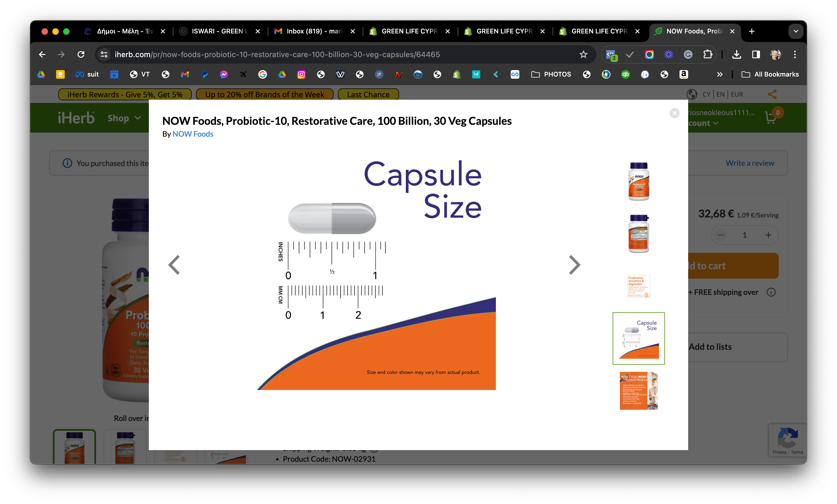Go back to previous page
This screenshot has height=504, width=837.
[x=42, y=54]
